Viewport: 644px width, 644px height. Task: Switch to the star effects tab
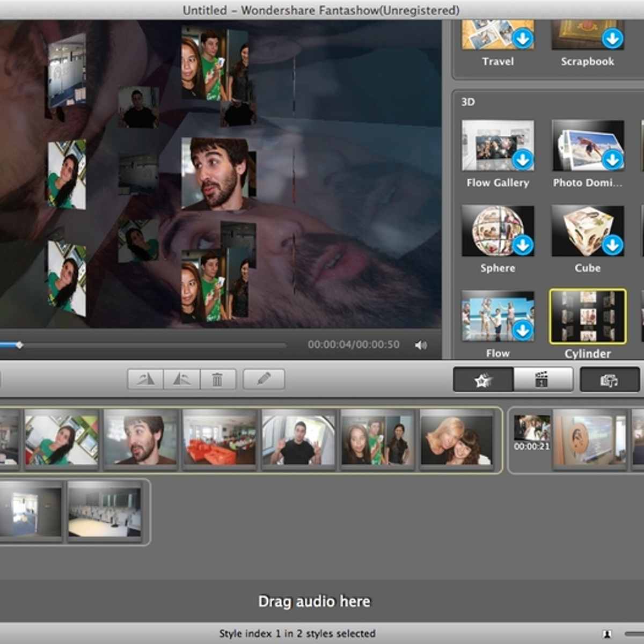pyautogui.click(x=484, y=380)
